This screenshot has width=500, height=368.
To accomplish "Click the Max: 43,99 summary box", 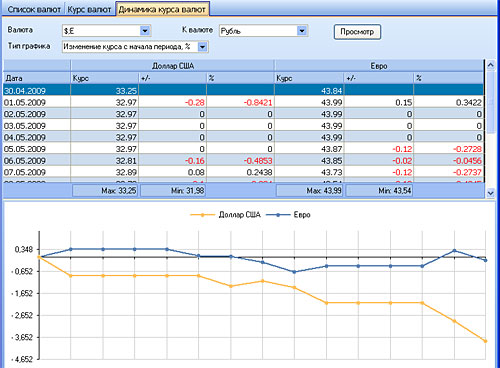I will click(x=310, y=191).
